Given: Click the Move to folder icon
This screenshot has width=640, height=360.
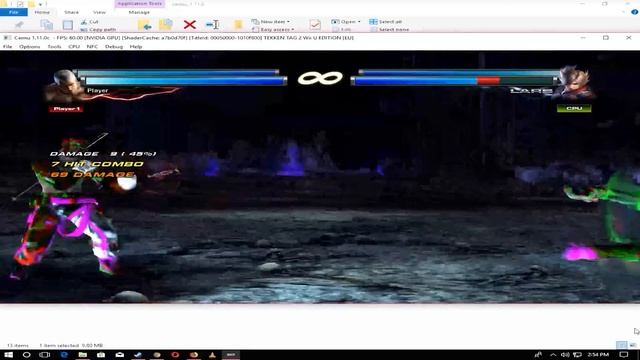Looking at the screenshot, I should pos(144,25).
